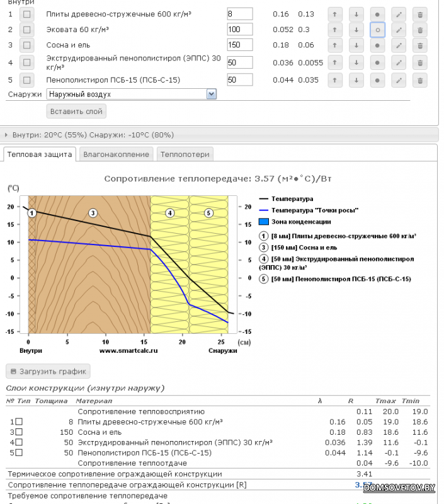Screen dimensions: 444x504
Task: Click the Слои конструкции (изнутри наружу) heading
Action: 85,388
